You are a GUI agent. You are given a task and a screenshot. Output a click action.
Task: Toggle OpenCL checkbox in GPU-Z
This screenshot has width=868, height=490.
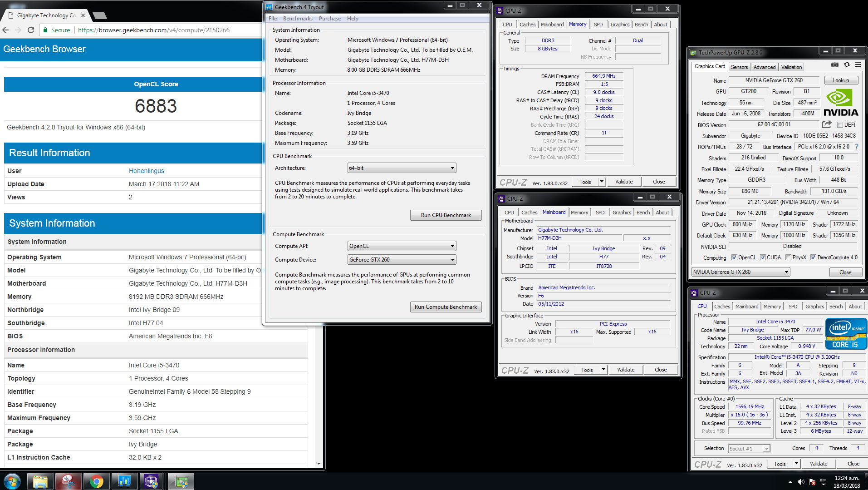(734, 257)
